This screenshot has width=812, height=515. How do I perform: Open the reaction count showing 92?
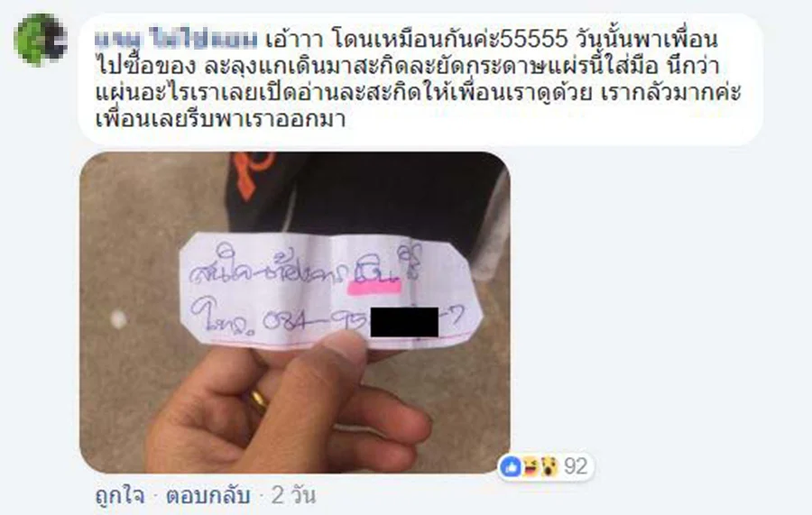(x=576, y=467)
